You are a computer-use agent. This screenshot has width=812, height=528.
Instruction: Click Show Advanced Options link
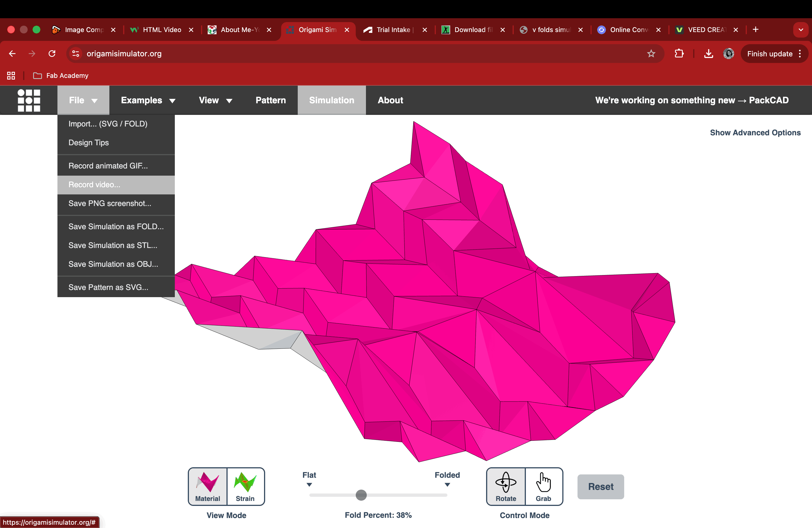click(755, 133)
